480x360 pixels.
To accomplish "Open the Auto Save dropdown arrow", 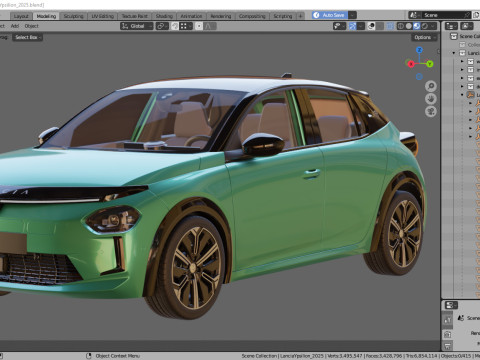I will [352, 15].
